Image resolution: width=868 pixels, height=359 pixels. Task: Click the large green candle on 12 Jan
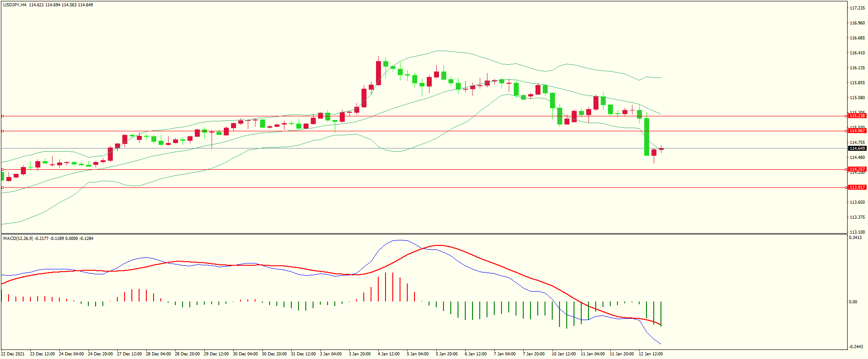[646, 137]
